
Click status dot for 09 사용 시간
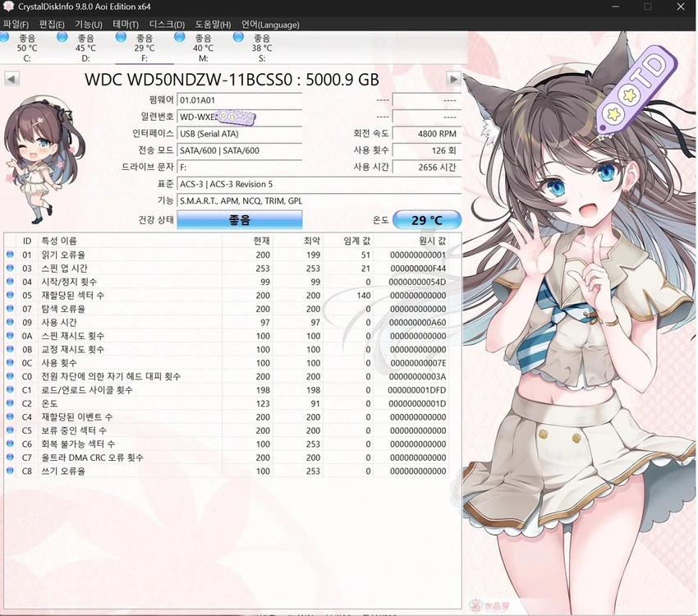[x=10, y=322]
